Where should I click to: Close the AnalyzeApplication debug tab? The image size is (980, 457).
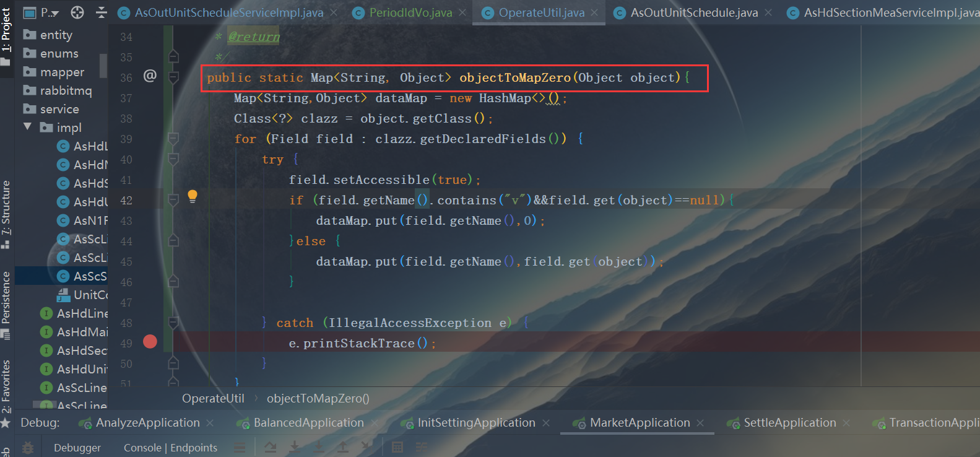point(210,423)
